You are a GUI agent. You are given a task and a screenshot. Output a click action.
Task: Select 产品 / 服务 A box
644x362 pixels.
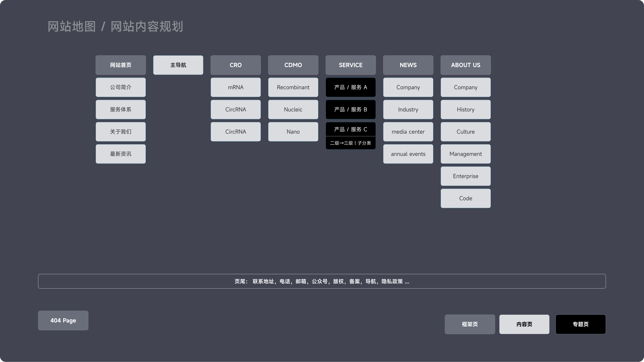coord(350,87)
